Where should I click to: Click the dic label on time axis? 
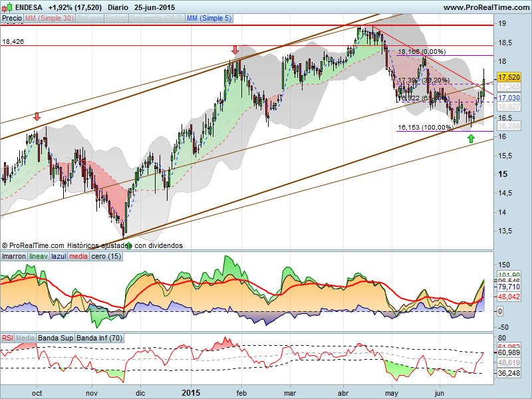(x=140, y=393)
